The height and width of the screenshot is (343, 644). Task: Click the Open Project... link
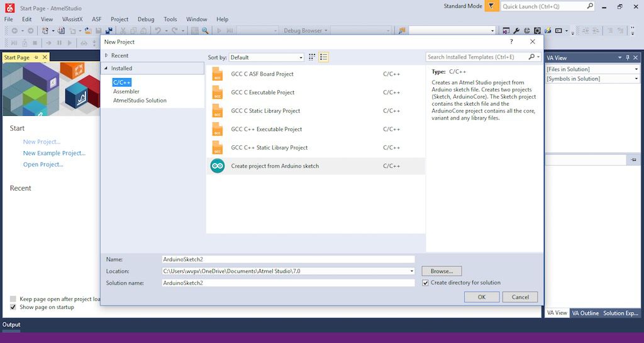click(x=43, y=165)
